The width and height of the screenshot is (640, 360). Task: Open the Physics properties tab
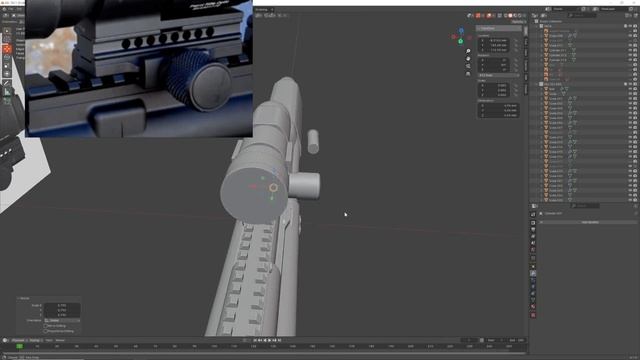click(x=533, y=287)
